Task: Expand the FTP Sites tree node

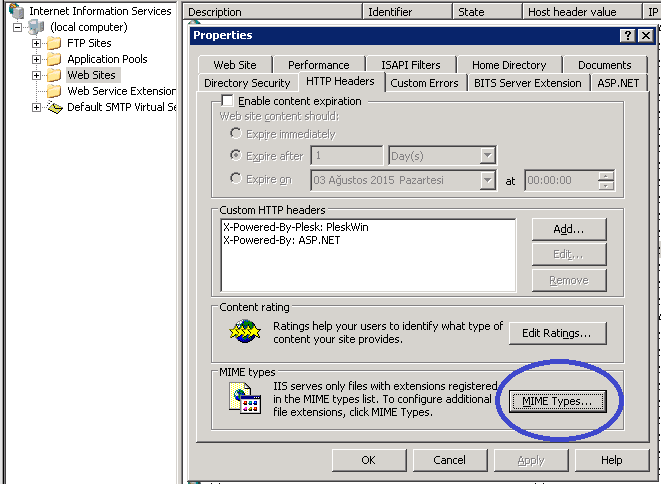Action: (x=37, y=43)
